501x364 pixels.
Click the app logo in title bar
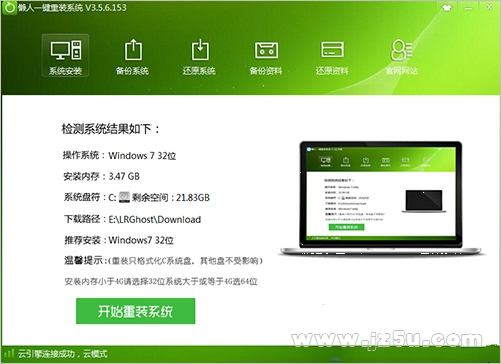click(9, 7)
